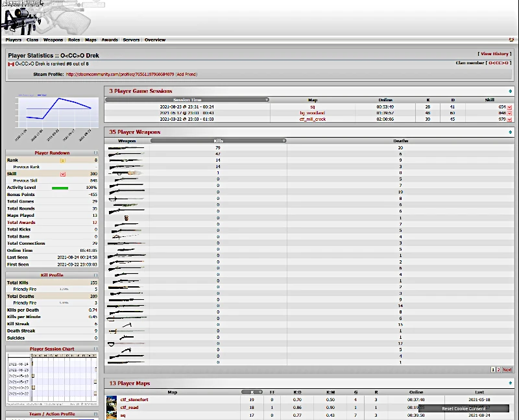Collapse the Player Game Sessions section arrow

click(x=511, y=92)
